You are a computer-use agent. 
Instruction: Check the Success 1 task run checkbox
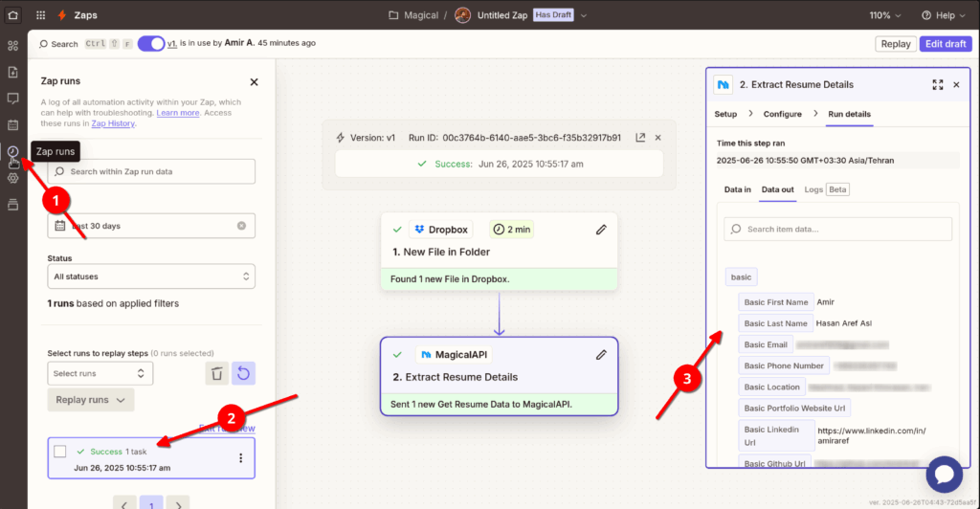[x=60, y=451]
